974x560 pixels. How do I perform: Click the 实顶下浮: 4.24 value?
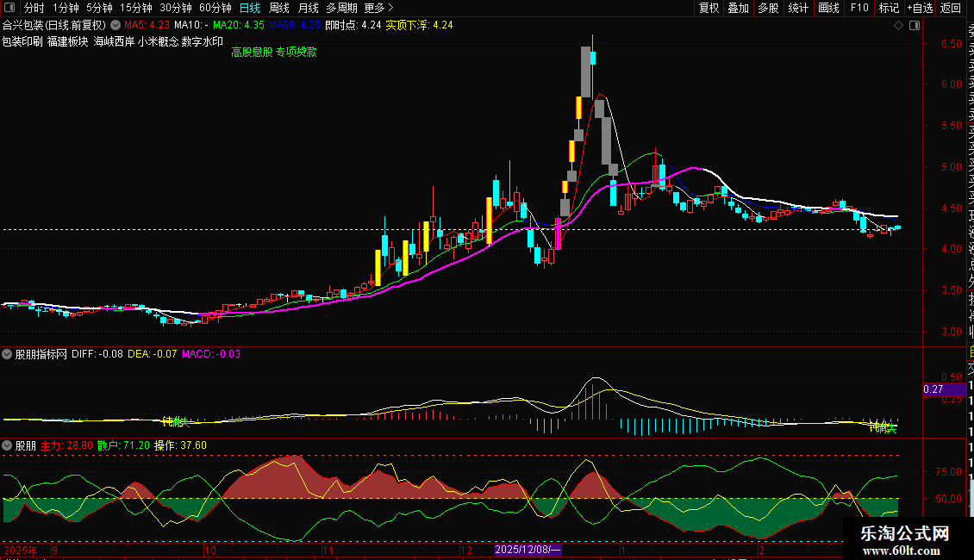click(x=419, y=26)
